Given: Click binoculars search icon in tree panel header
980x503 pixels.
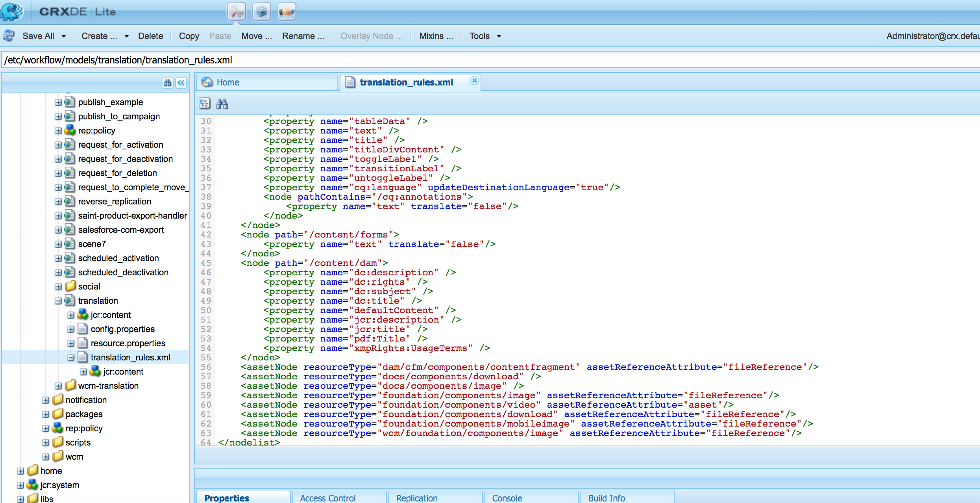Looking at the screenshot, I should click(168, 83).
